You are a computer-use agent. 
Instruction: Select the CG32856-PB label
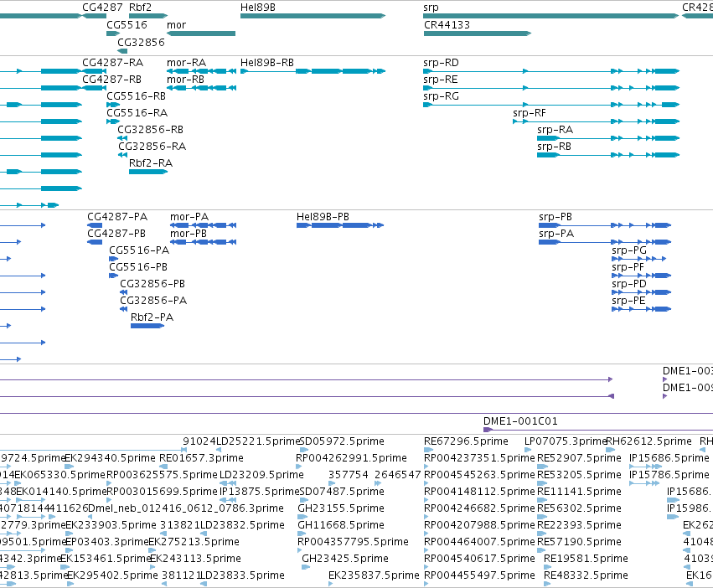pos(152,284)
